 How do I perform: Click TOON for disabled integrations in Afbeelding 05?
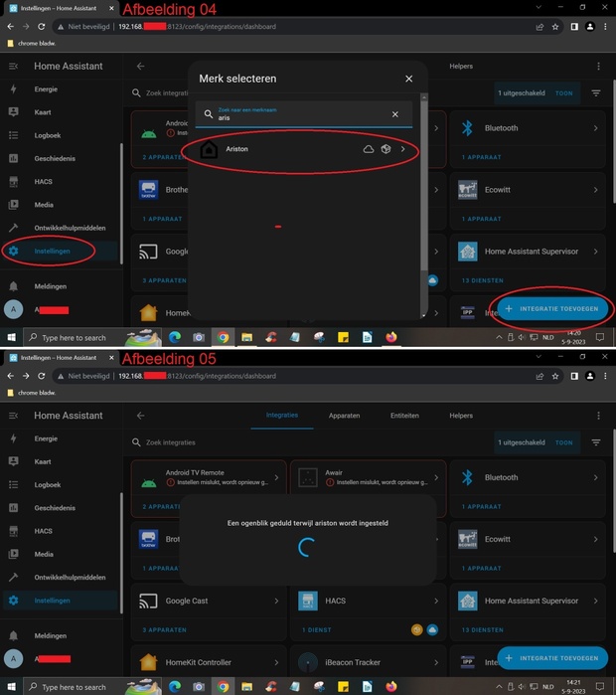pos(563,442)
